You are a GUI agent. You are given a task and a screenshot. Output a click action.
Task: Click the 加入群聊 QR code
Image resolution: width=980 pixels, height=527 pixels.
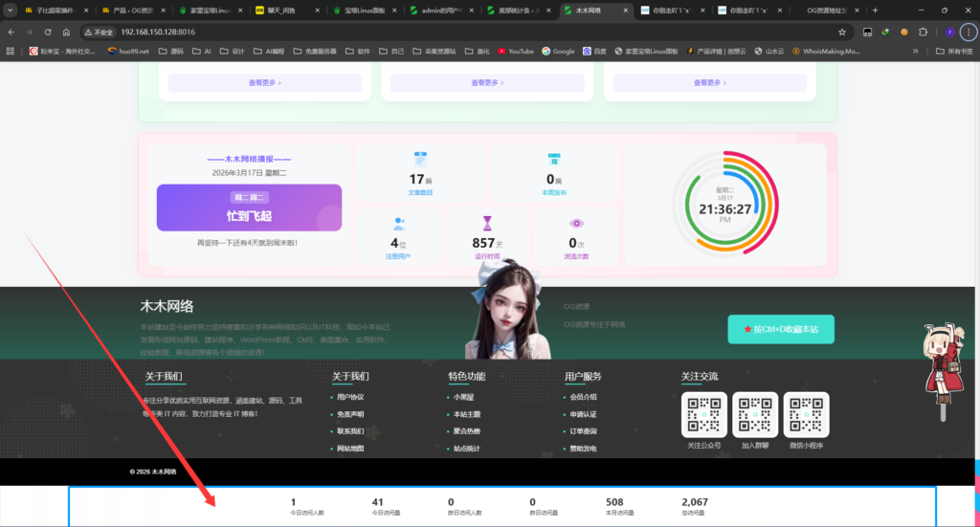pos(755,414)
